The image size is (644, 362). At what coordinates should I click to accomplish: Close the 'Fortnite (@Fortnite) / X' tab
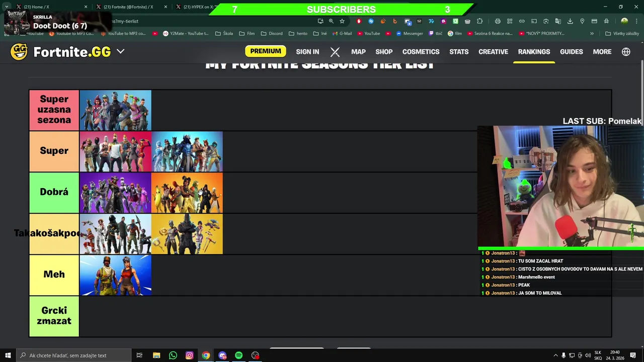pos(166,7)
